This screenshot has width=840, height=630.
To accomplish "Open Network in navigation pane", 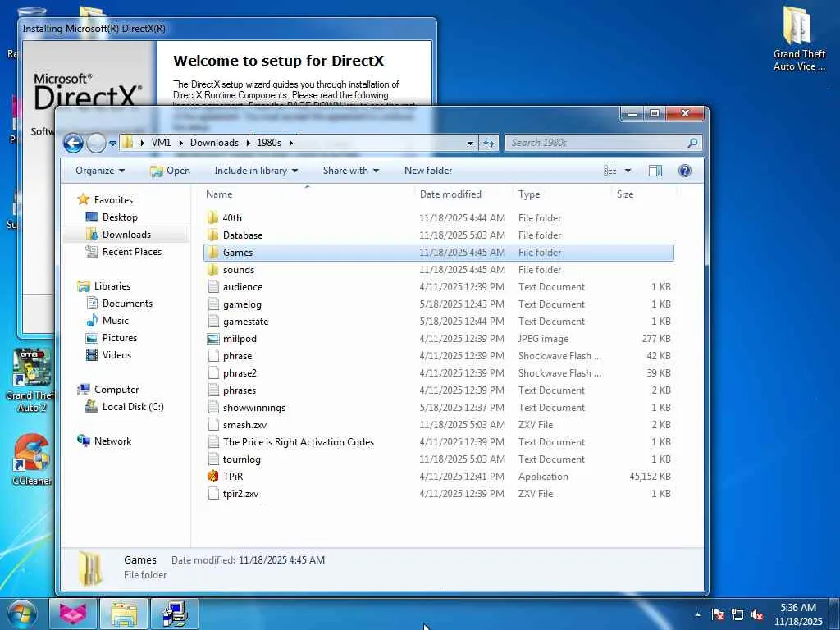I will point(112,441).
